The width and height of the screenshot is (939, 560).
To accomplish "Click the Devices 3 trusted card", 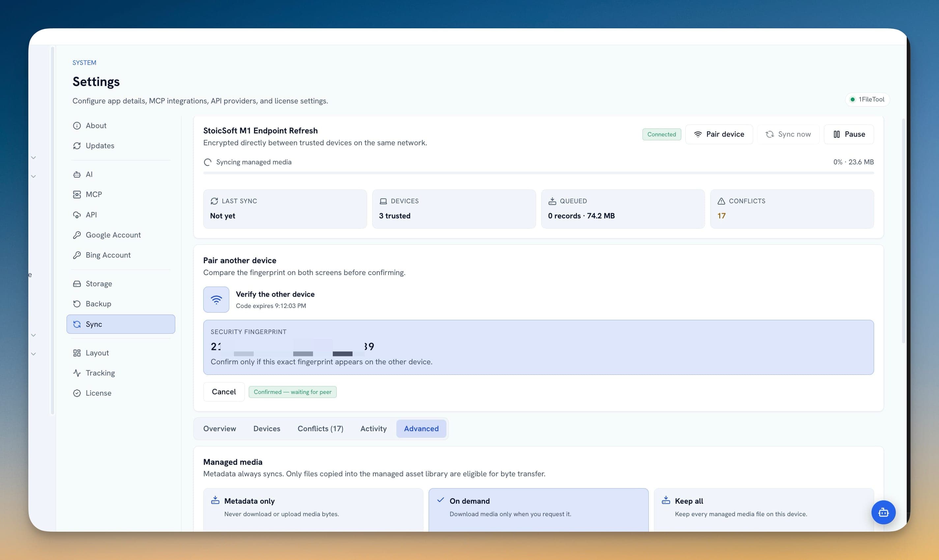I will pyautogui.click(x=454, y=209).
